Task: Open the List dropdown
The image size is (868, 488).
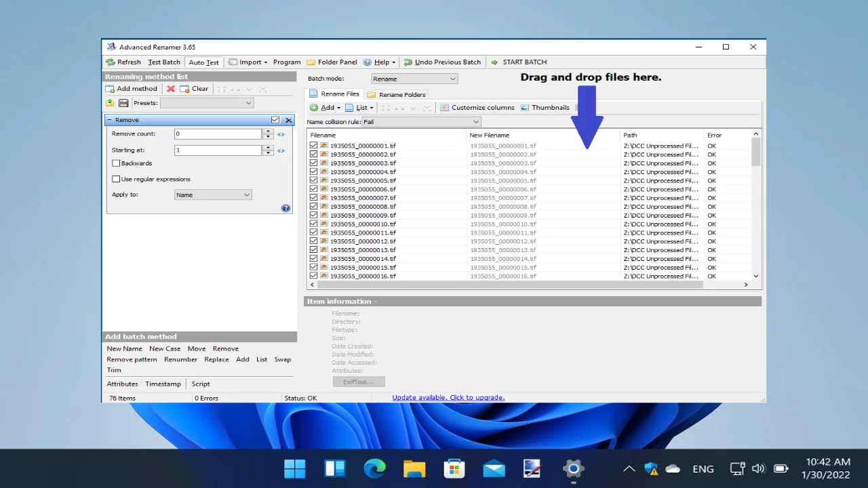Action: point(359,107)
